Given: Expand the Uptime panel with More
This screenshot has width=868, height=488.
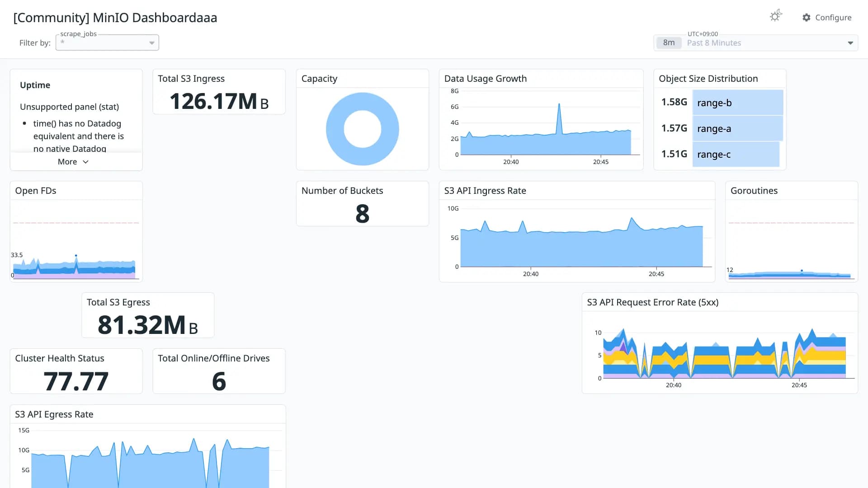Looking at the screenshot, I should 73,162.
